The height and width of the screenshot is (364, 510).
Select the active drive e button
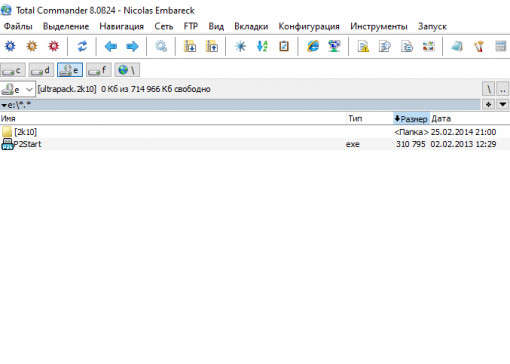(70, 70)
